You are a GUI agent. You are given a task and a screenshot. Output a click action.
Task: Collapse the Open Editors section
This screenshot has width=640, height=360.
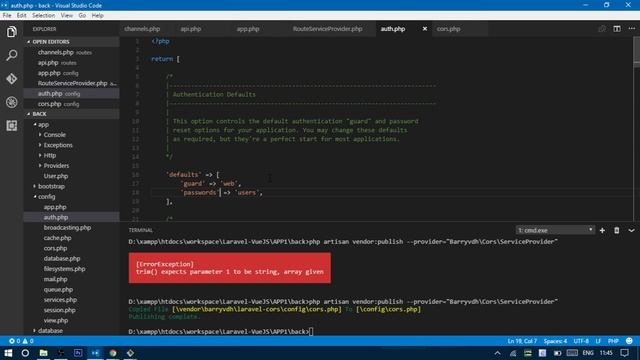[71, 42]
